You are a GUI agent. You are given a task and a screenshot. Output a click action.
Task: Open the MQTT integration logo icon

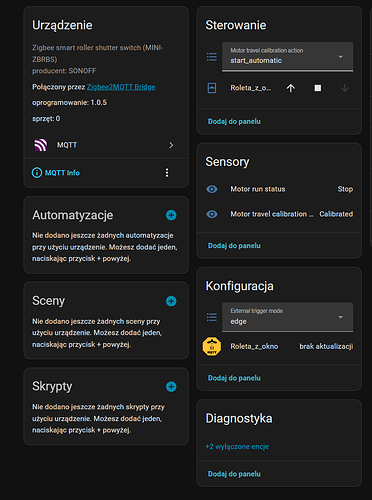pyautogui.click(x=41, y=145)
